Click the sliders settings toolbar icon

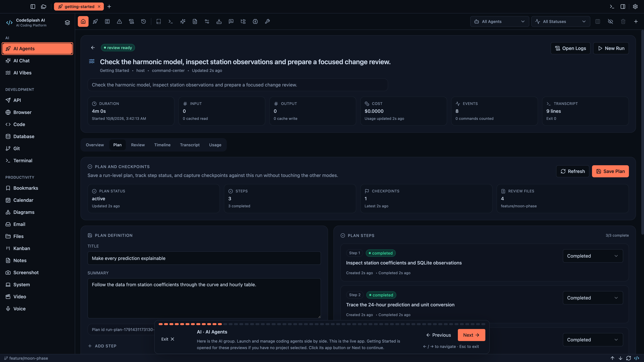tap(207, 21)
